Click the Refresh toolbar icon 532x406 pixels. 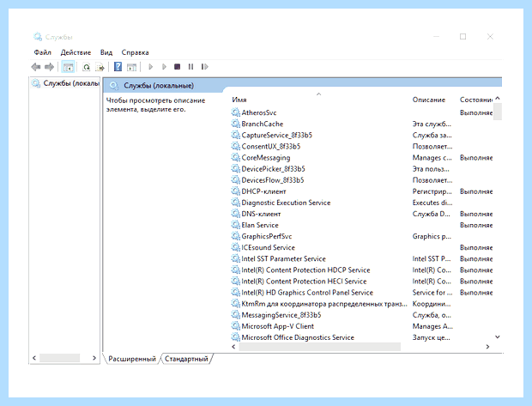pyautogui.click(x=87, y=67)
